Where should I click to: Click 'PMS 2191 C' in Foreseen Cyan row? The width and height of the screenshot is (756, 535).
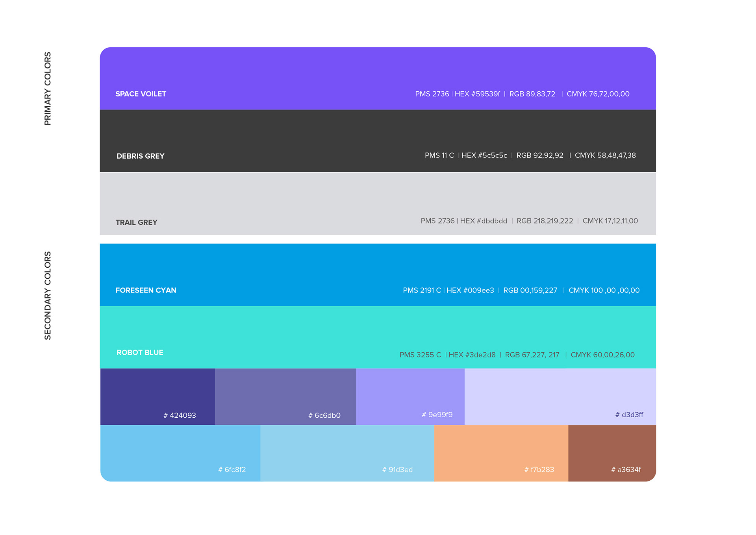point(422,291)
